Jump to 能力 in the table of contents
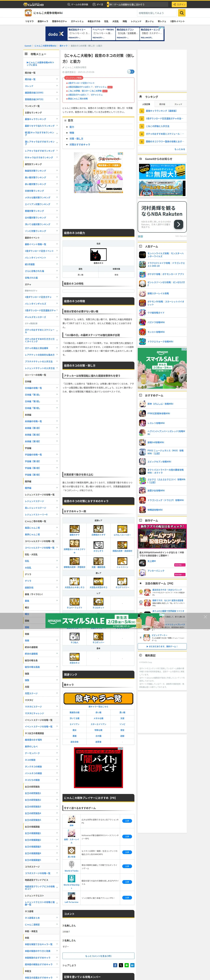The width and height of the screenshot is (210, 980). [x=72, y=127]
